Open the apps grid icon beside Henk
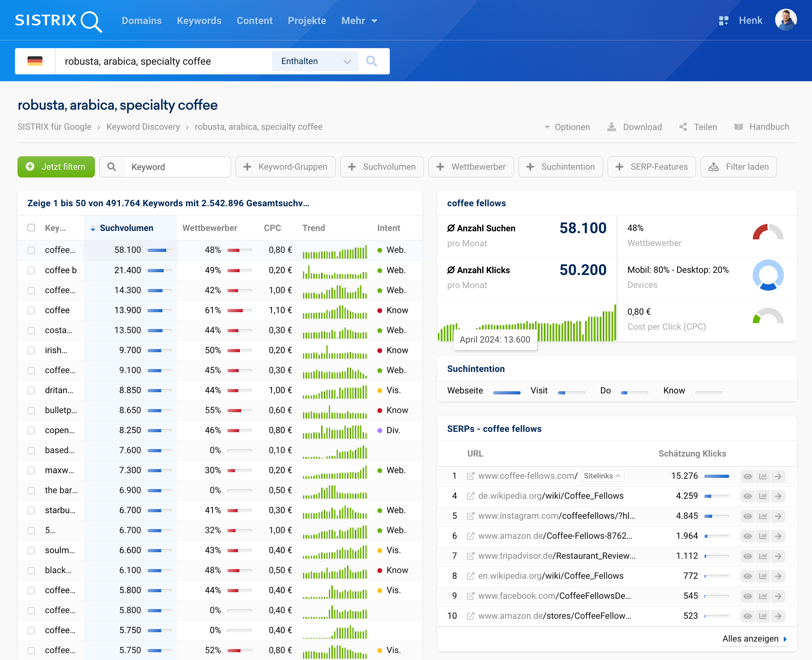812x660 pixels. point(724,21)
